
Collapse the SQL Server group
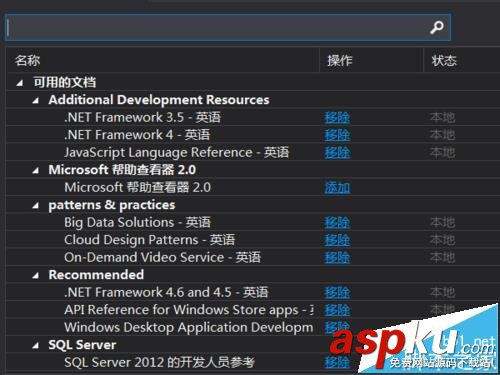[x=36, y=346]
